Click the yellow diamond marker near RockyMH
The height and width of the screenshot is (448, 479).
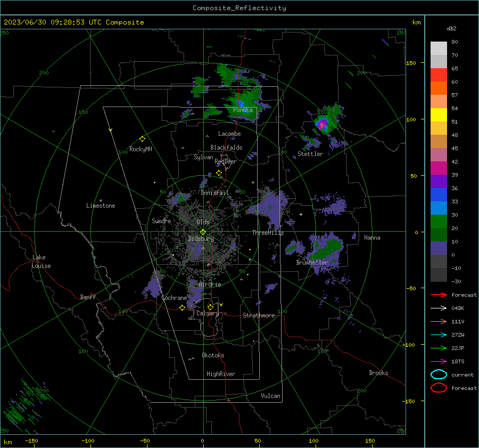(142, 139)
